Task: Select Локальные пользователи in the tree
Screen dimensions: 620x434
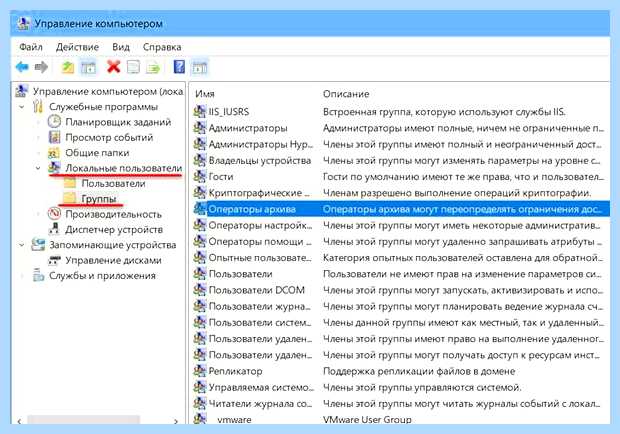Action: click(123, 168)
